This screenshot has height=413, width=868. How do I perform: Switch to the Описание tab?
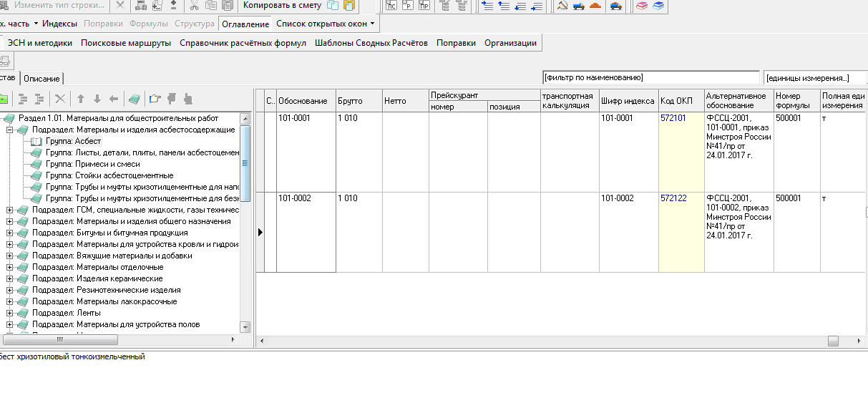click(42, 78)
